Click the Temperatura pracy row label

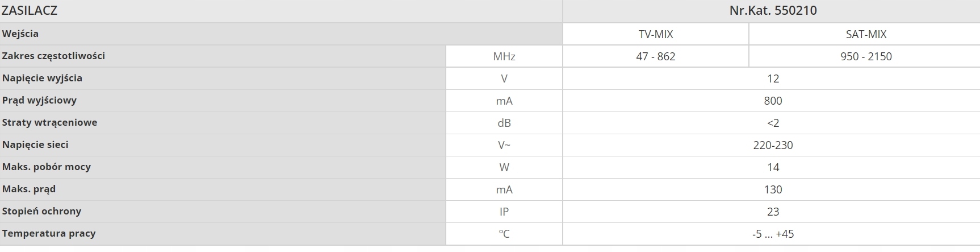pyautogui.click(x=49, y=233)
